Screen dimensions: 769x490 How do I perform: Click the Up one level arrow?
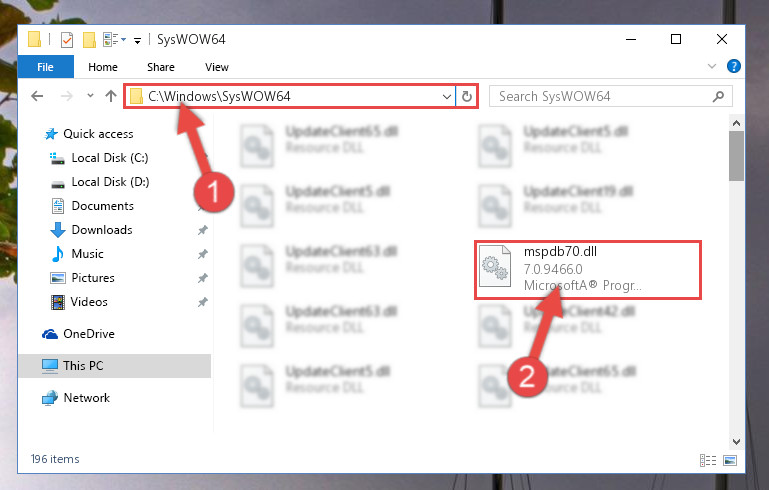111,96
